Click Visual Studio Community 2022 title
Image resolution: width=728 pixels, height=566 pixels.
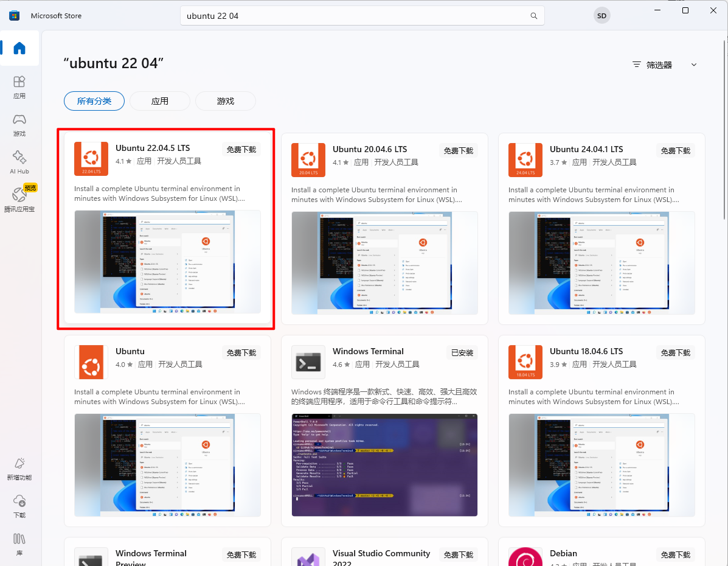click(381, 557)
